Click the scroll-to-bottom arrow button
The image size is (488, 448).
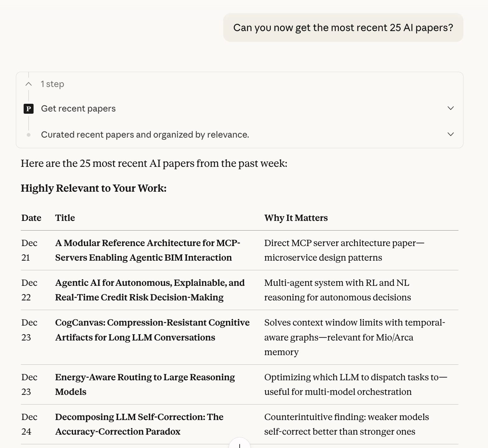239,444
